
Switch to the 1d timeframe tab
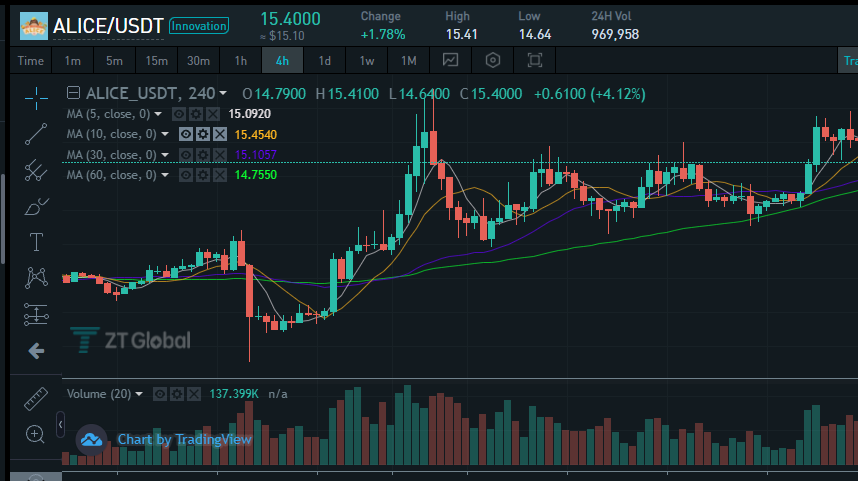point(325,60)
